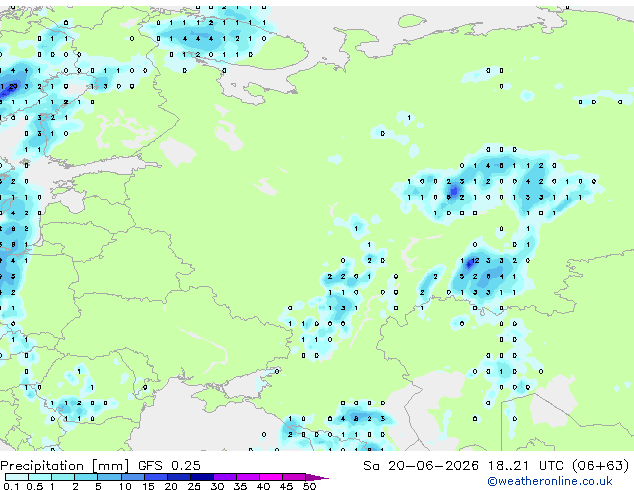
Task: Click the legend label '0.1'
Action: [x=11, y=486]
